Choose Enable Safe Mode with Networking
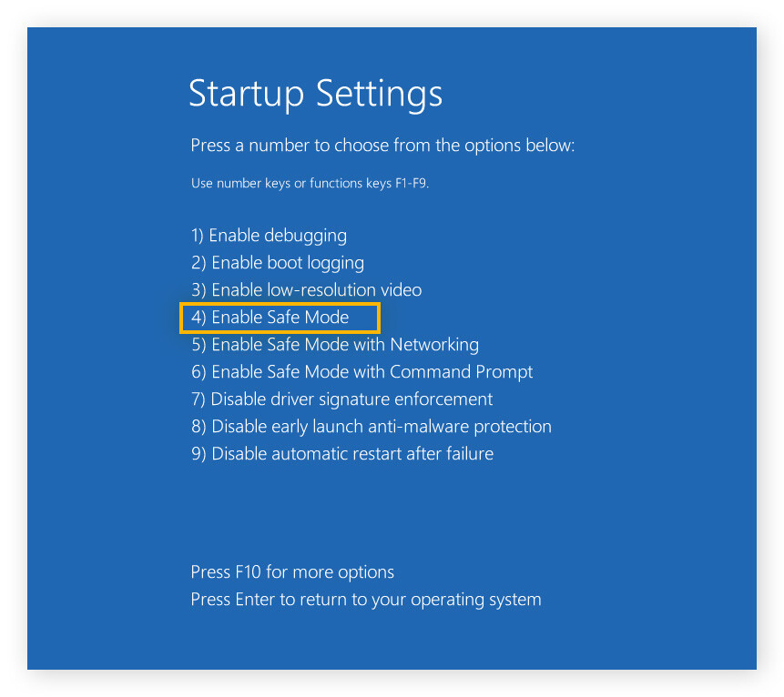Screen dimensions: 784x697 pyautogui.click(x=334, y=345)
